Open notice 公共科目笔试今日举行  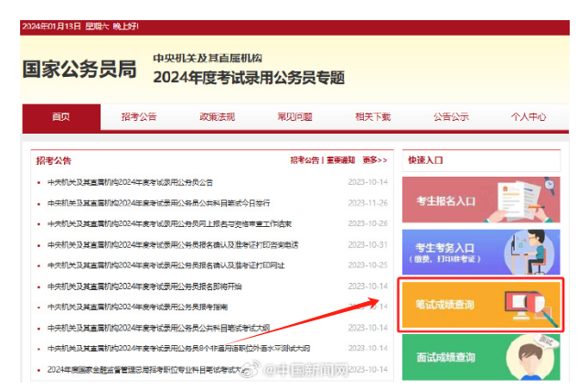tap(158, 203)
